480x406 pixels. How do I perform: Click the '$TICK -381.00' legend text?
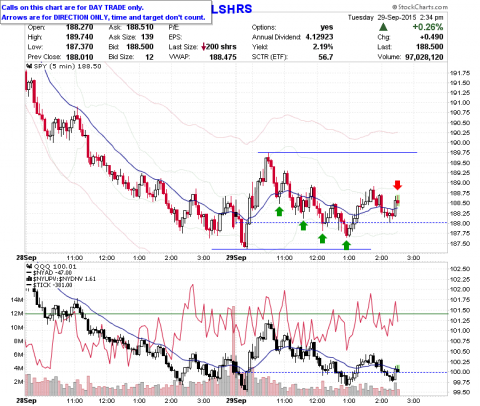click(x=53, y=285)
